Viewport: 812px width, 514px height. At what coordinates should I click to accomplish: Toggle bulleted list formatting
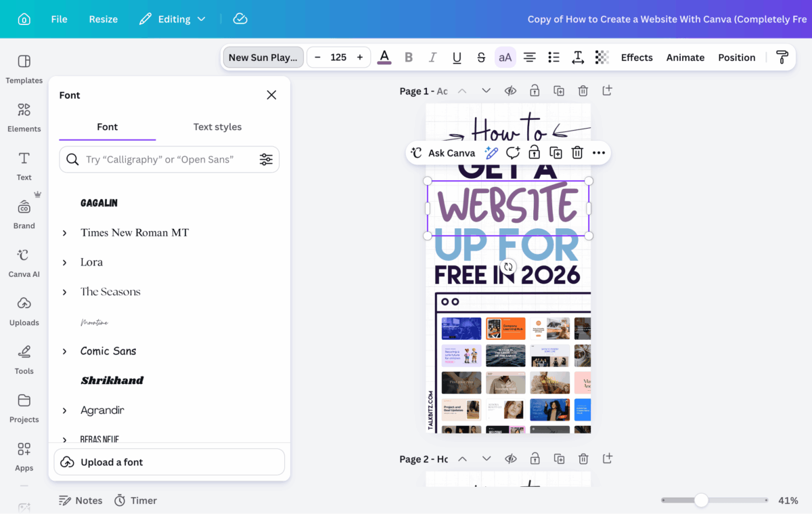[x=554, y=58]
